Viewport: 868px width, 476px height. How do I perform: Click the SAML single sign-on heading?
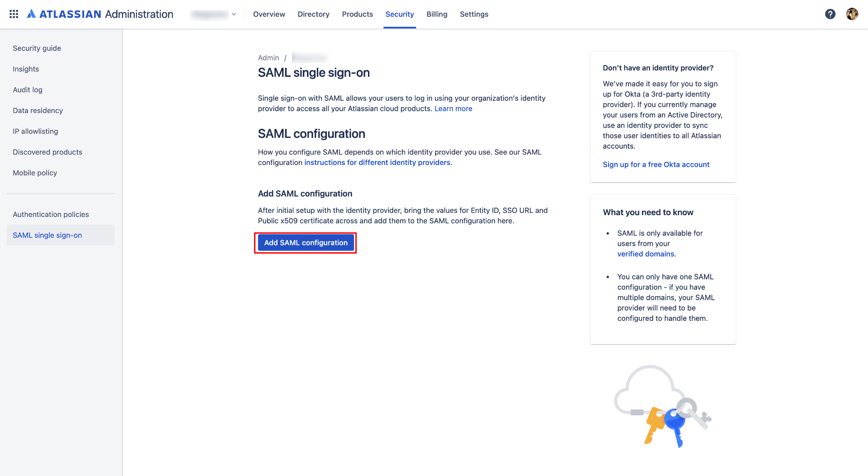[314, 73]
